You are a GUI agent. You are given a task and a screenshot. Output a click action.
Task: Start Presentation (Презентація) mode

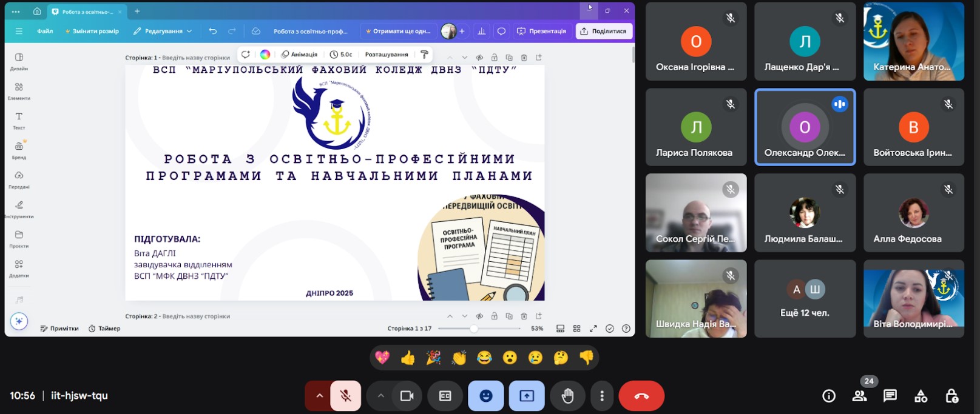click(541, 31)
